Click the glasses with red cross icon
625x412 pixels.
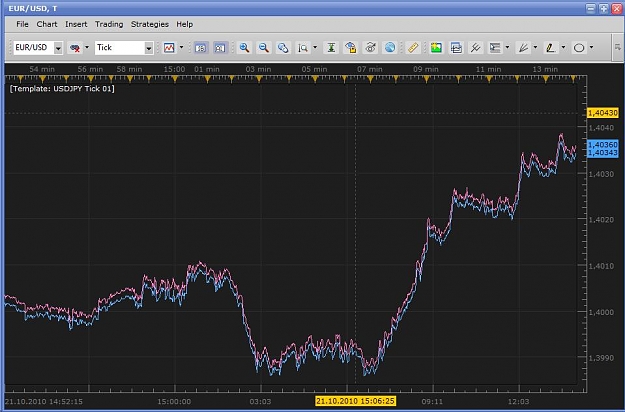(x=75, y=48)
